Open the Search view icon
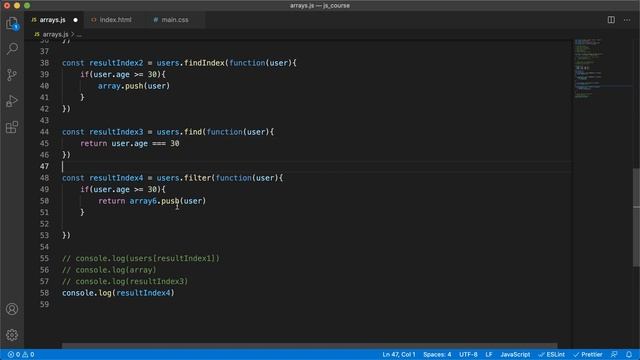The width and height of the screenshot is (640, 360). 12,49
